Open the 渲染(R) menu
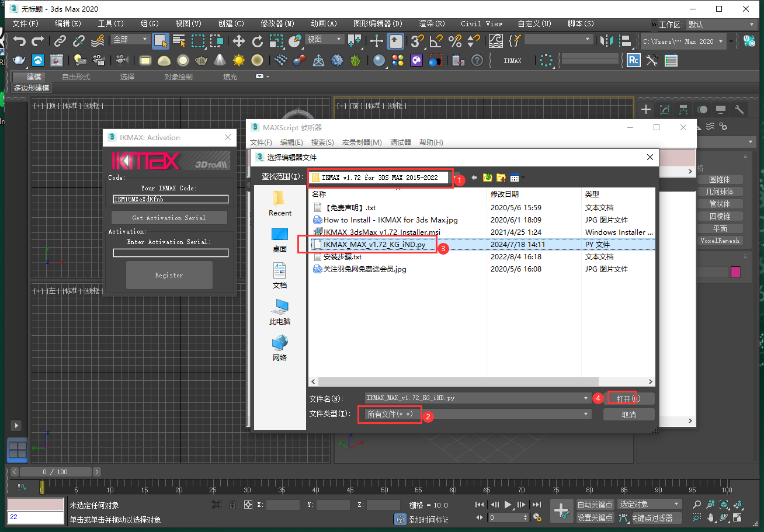 tap(432, 24)
